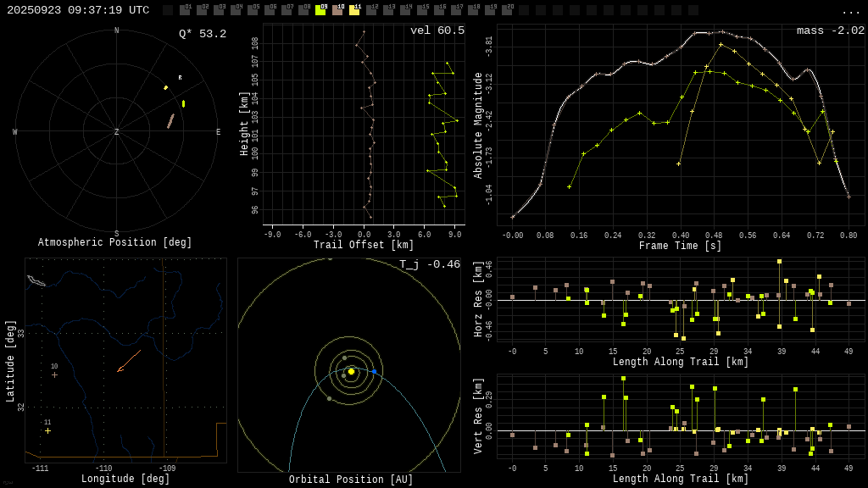Click the white light curve peak

[702, 32]
